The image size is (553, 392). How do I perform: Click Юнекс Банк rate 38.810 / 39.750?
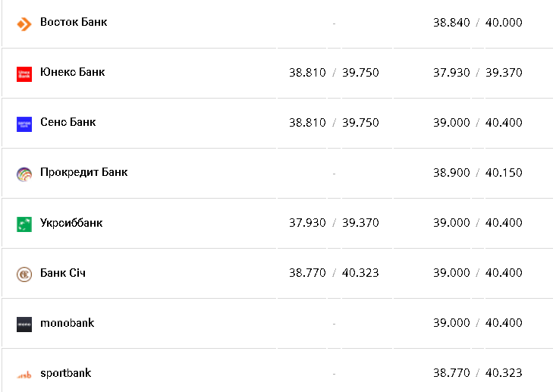click(334, 73)
